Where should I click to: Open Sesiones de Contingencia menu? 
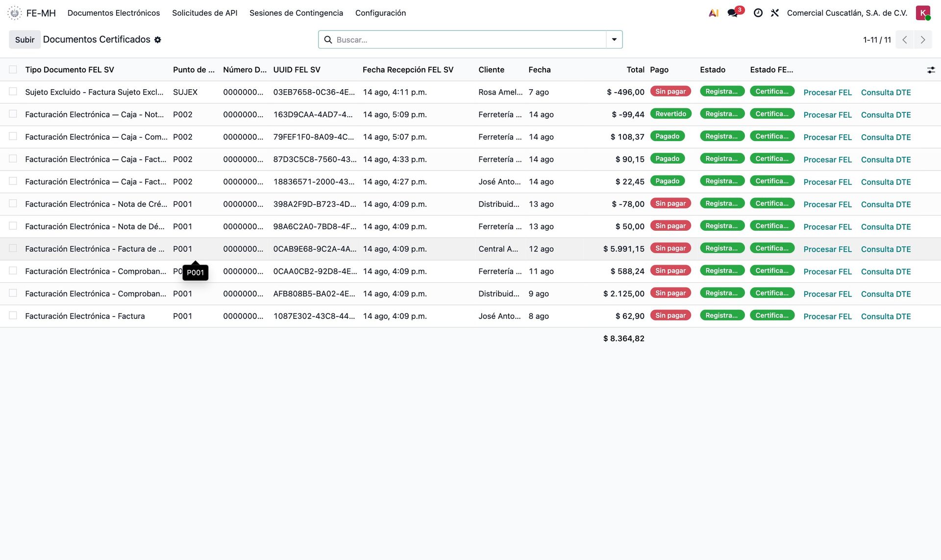[x=296, y=13]
